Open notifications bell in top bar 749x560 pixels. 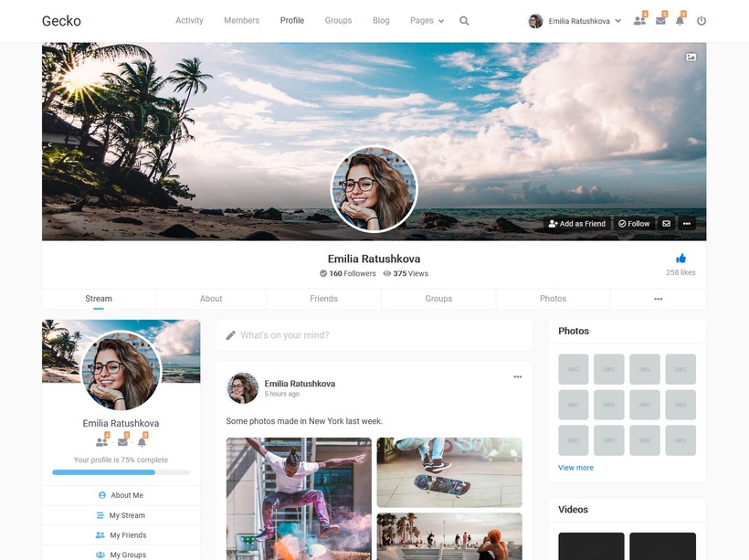point(680,20)
